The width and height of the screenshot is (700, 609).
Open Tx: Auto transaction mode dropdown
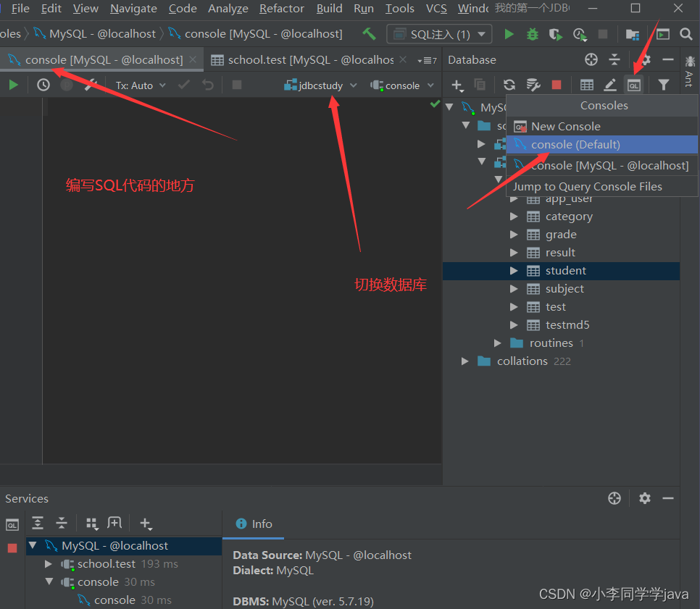tap(141, 85)
